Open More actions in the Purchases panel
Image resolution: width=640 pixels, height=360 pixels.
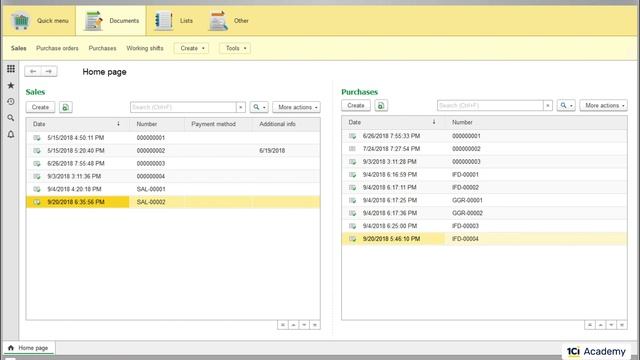[x=604, y=105]
